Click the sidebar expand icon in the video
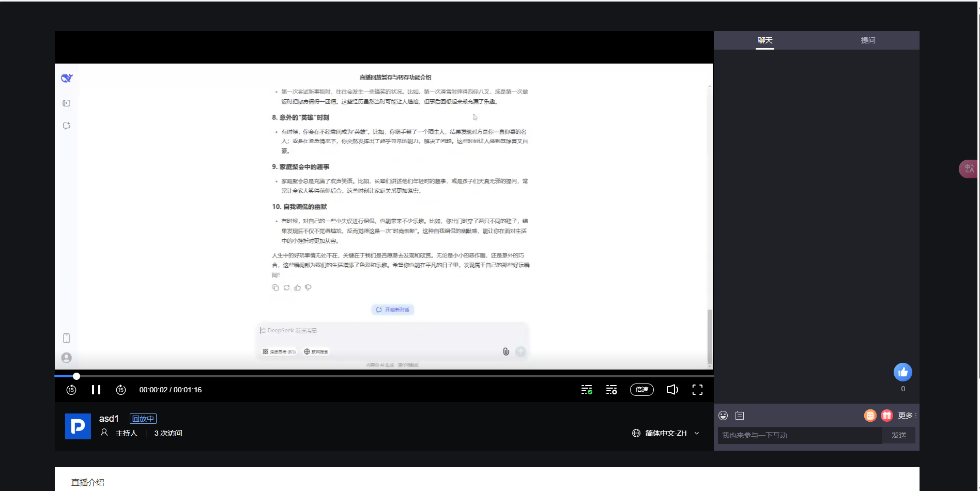Screen dimensions: 980x491 coord(67,103)
